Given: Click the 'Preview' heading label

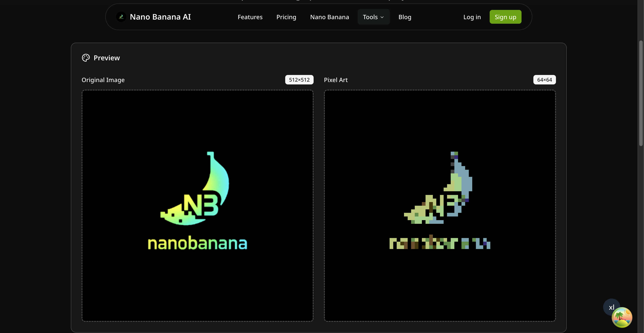Looking at the screenshot, I should point(107,58).
